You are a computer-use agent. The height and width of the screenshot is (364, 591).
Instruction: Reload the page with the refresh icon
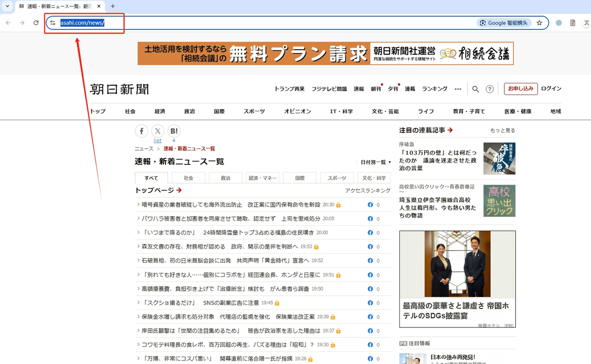[x=36, y=23]
